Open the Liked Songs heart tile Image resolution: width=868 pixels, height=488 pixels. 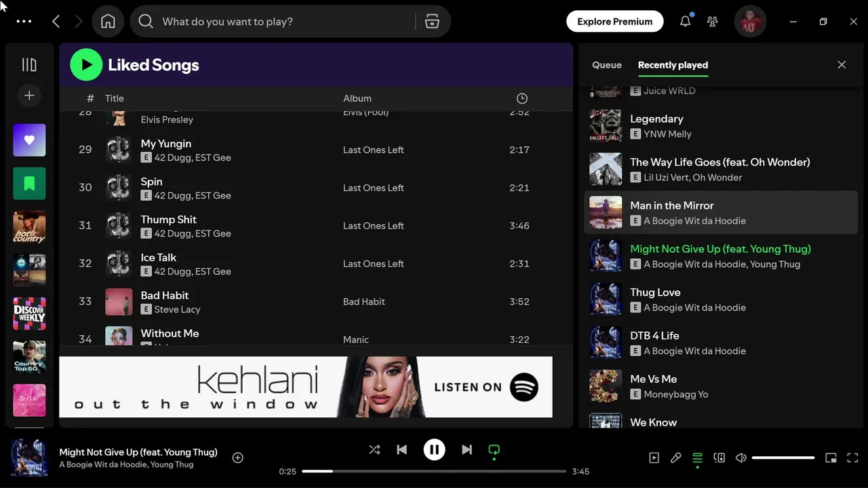[29, 140]
